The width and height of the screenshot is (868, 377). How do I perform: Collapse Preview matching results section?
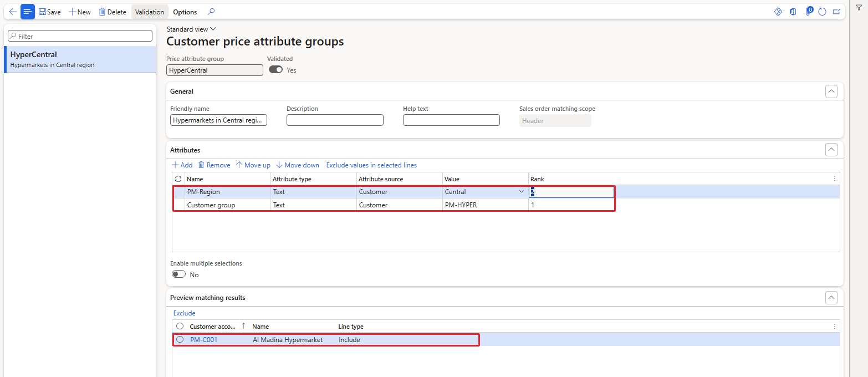[831, 298]
